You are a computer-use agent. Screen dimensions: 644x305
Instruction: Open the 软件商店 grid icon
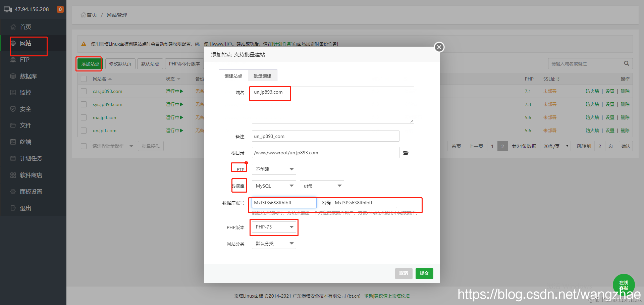pyautogui.click(x=13, y=175)
